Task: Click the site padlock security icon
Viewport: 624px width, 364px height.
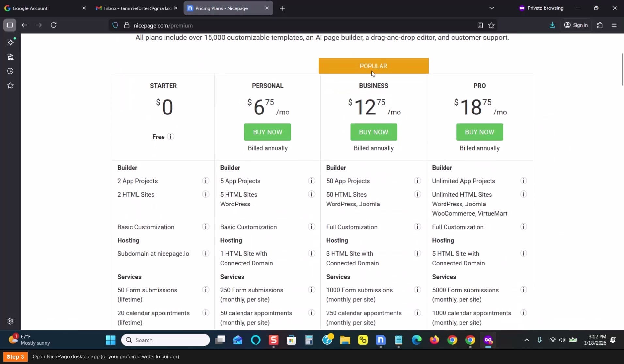Action: click(x=127, y=25)
